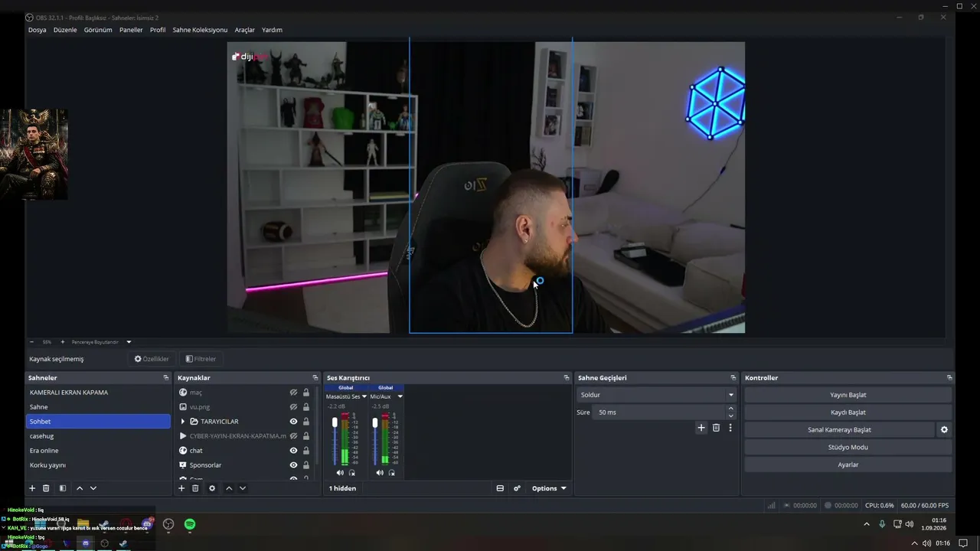This screenshot has width=980, height=551.
Task: Move source down in Kaynaklar
Action: pyautogui.click(x=243, y=488)
